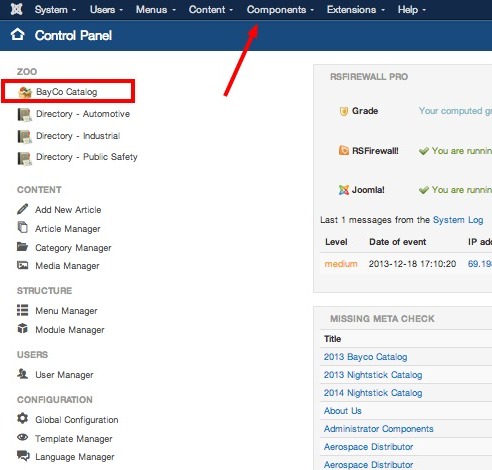This screenshot has height=470, width=492.
Task: Go to Template Manager
Action: coord(74,439)
